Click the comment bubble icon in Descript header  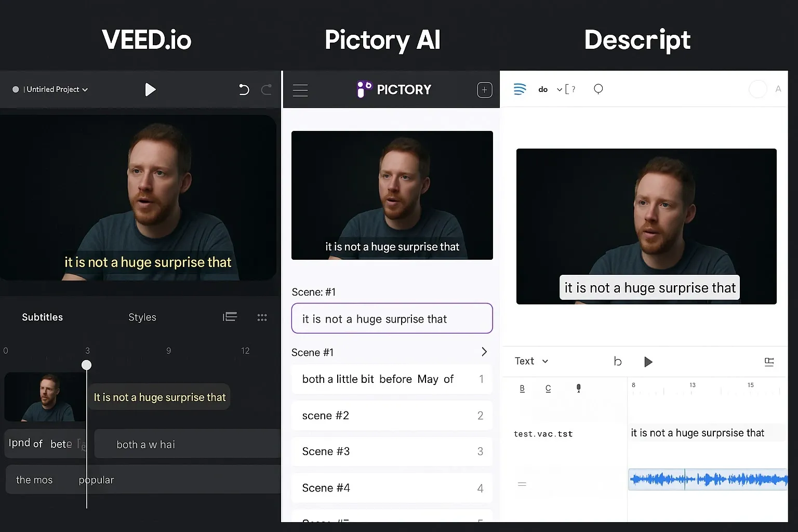coord(598,89)
